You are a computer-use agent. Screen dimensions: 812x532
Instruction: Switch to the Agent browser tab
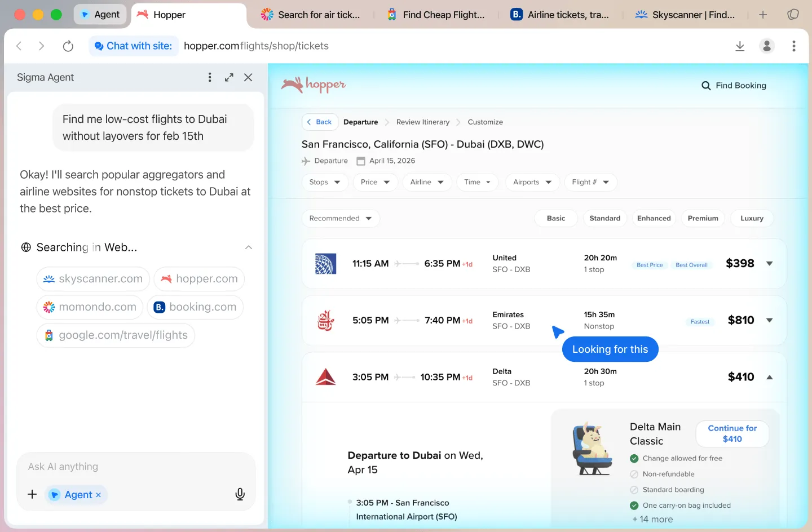click(100, 15)
